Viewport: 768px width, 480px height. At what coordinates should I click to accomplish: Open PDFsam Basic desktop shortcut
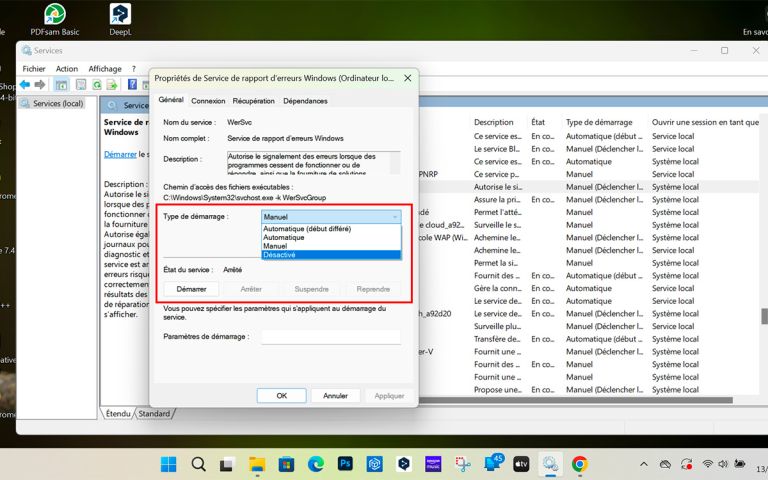pyautogui.click(x=54, y=14)
